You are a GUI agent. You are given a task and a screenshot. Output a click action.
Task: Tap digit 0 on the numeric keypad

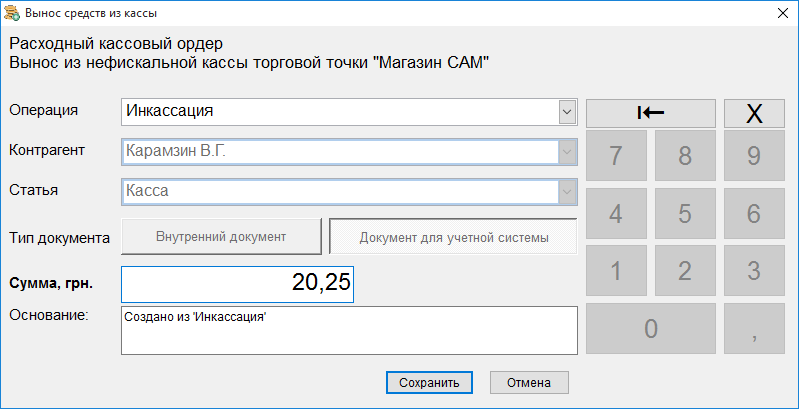point(651,329)
